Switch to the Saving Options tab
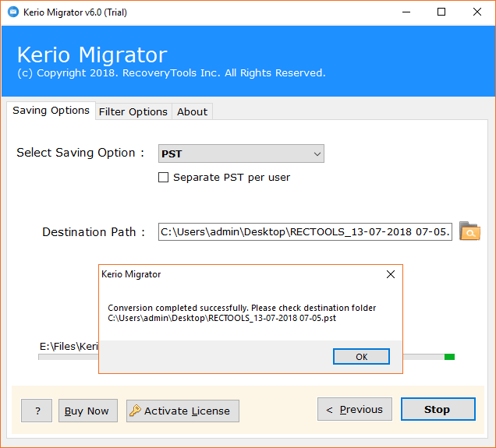496x448 pixels. pyautogui.click(x=51, y=111)
